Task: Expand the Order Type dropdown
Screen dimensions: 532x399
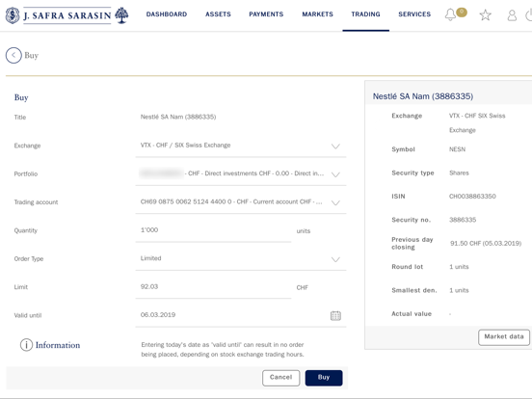Action: (x=335, y=259)
